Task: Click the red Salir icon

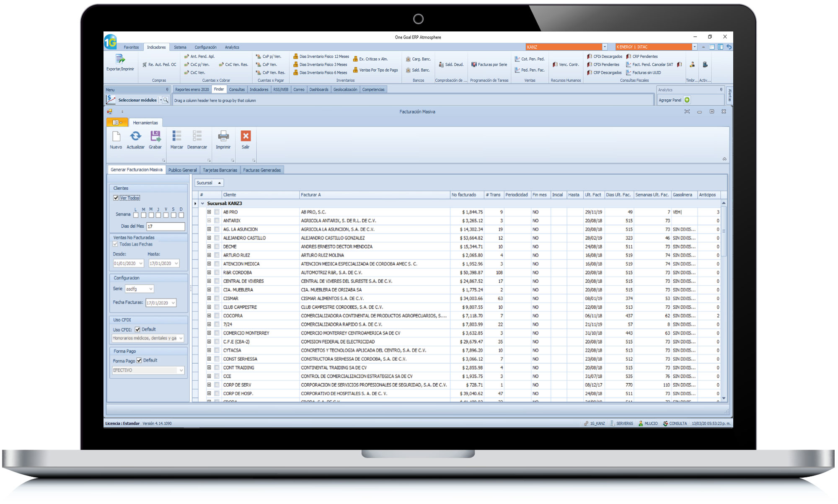Action: (246, 136)
